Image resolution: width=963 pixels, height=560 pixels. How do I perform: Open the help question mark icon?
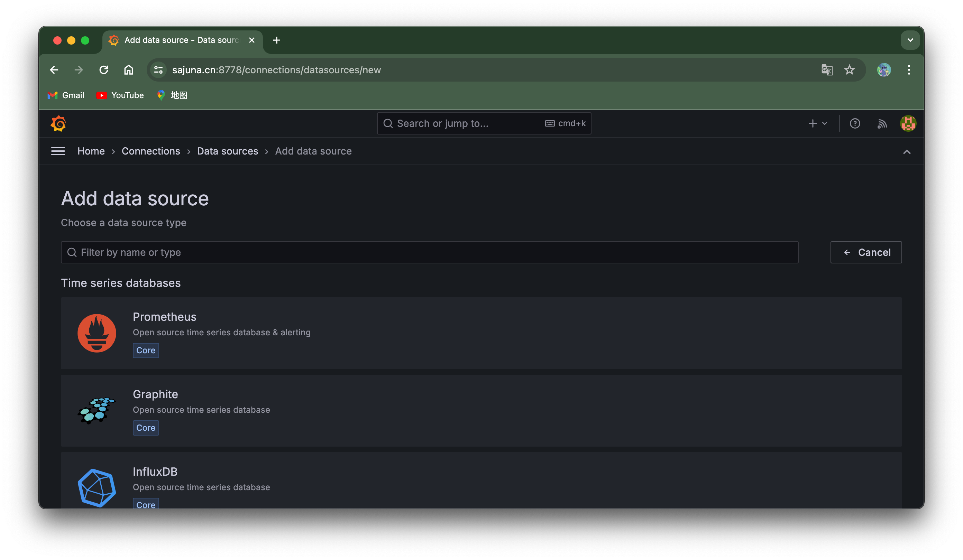tap(855, 123)
